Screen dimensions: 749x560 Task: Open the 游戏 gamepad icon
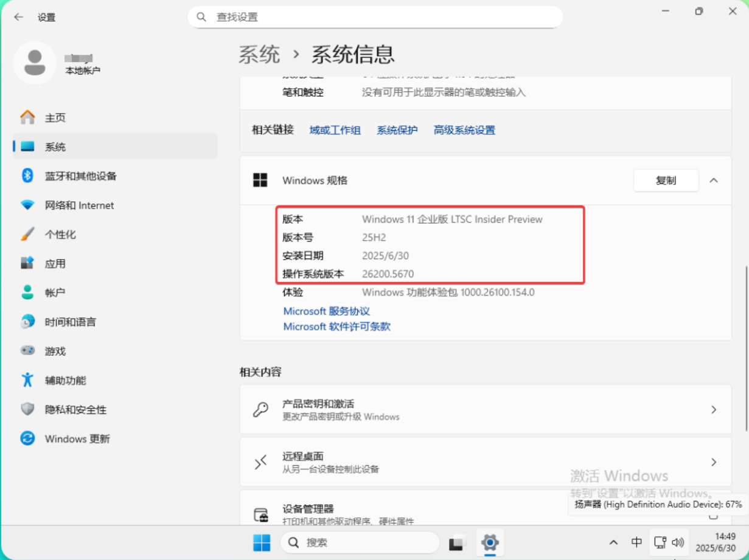27,351
